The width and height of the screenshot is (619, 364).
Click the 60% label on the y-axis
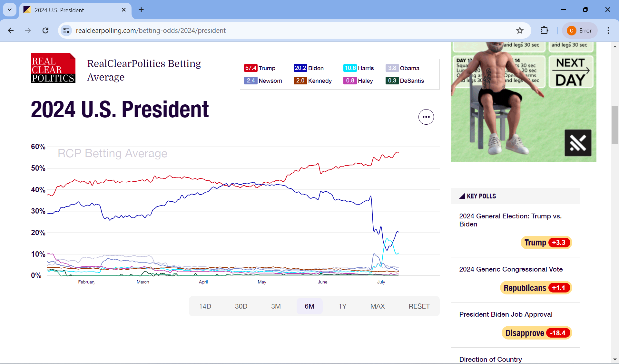click(38, 147)
